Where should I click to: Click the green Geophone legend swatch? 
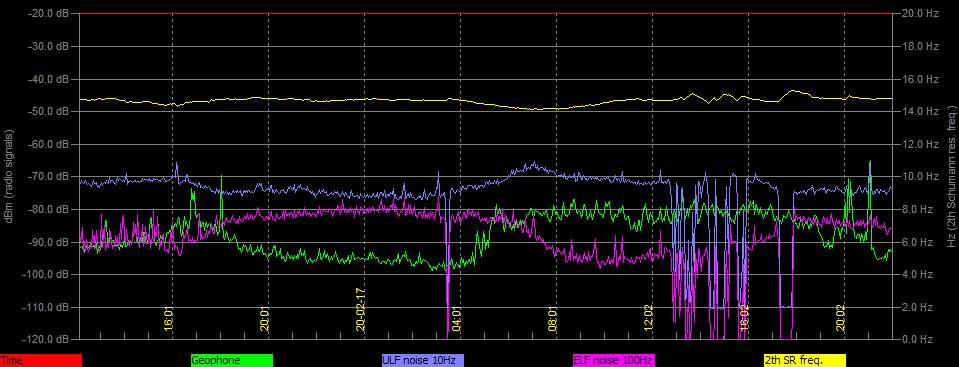coord(232,361)
